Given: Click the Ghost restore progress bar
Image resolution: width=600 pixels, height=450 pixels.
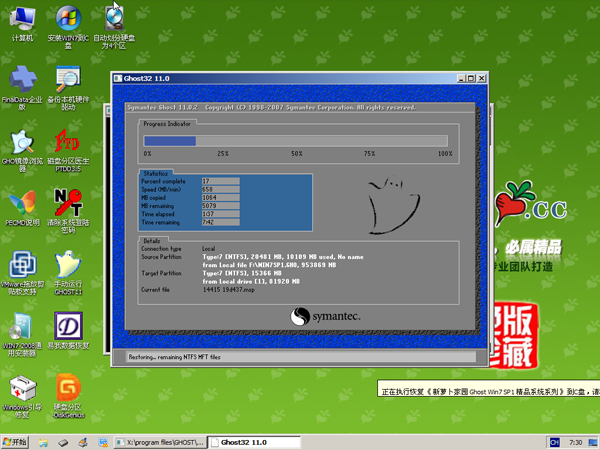Looking at the screenshot, I should coord(295,141).
